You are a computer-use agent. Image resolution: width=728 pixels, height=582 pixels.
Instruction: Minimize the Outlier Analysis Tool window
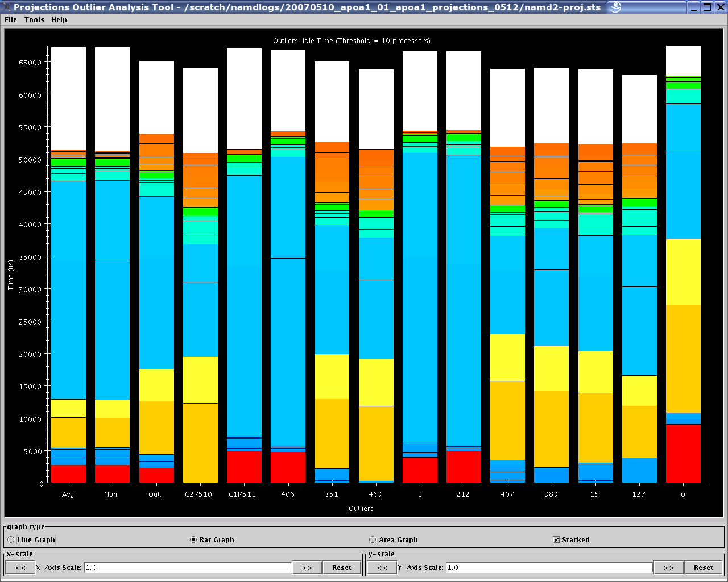693,7
